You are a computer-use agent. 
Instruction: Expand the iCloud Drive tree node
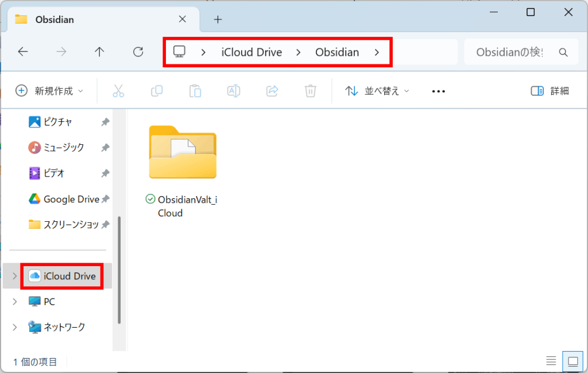point(15,276)
